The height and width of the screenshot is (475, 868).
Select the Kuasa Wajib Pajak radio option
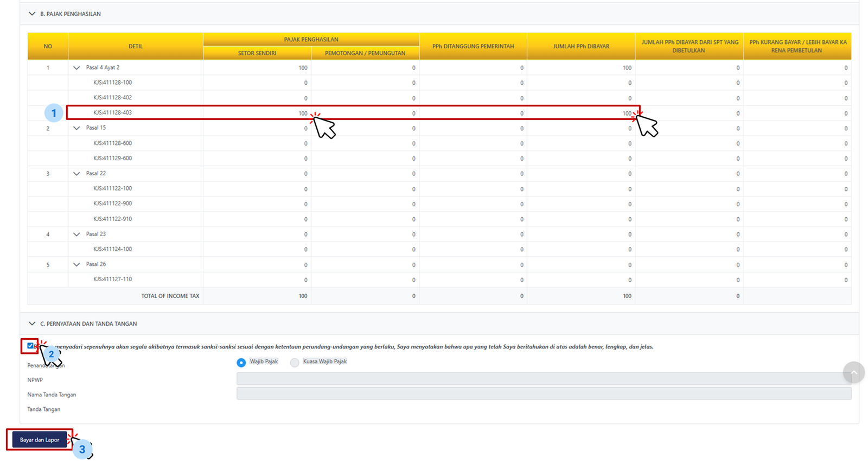[295, 363]
